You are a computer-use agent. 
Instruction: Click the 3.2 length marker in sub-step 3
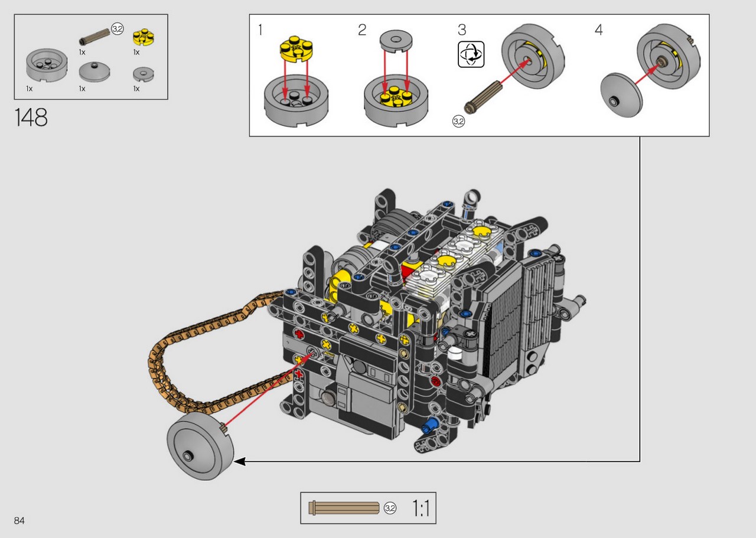tap(458, 122)
